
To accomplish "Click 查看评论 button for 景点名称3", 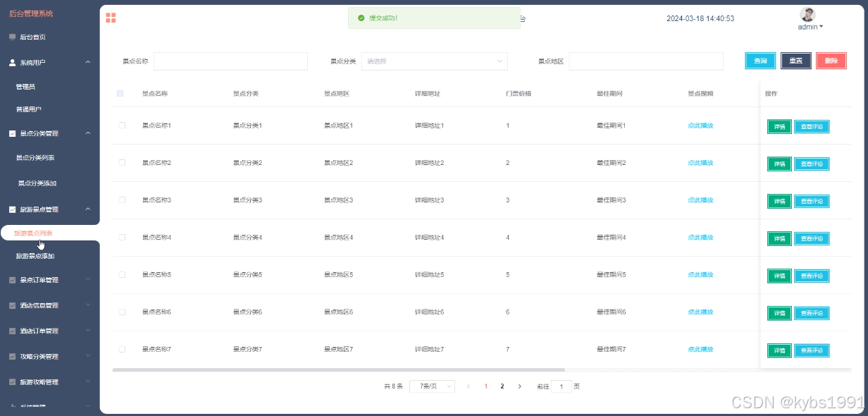I will [812, 201].
